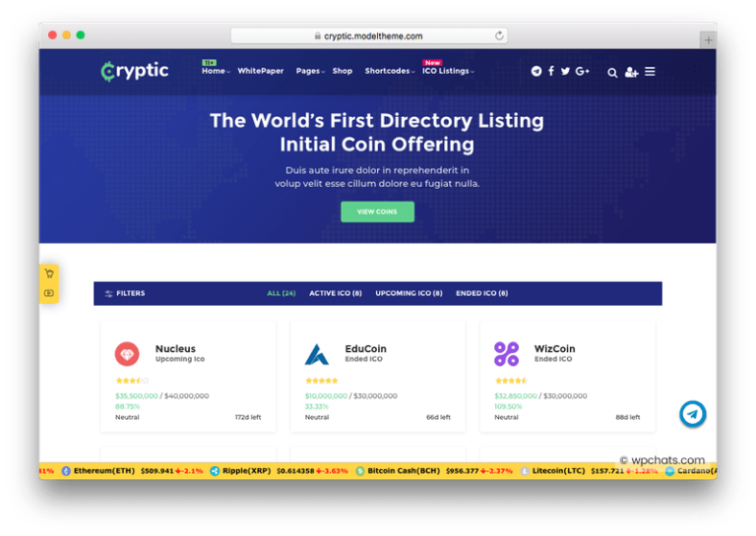Click the Litecoin icon in ticker
The image size is (756, 536).
(525, 471)
